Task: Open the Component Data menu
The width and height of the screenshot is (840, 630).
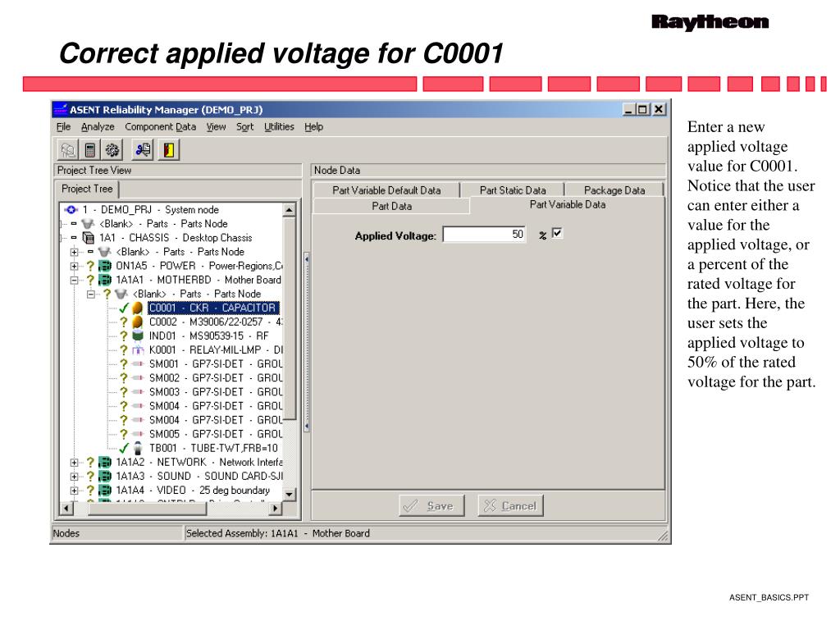Action: click(160, 127)
